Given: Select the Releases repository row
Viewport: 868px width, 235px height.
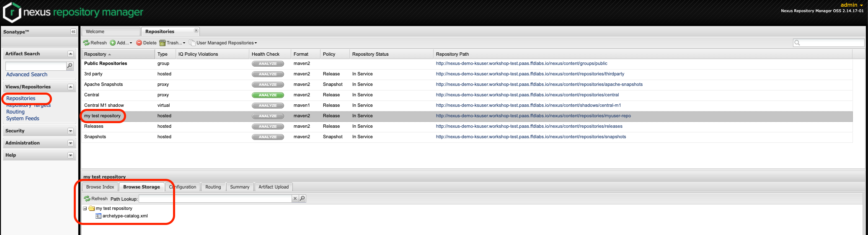Looking at the screenshot, I should click(x=467, y=127).
